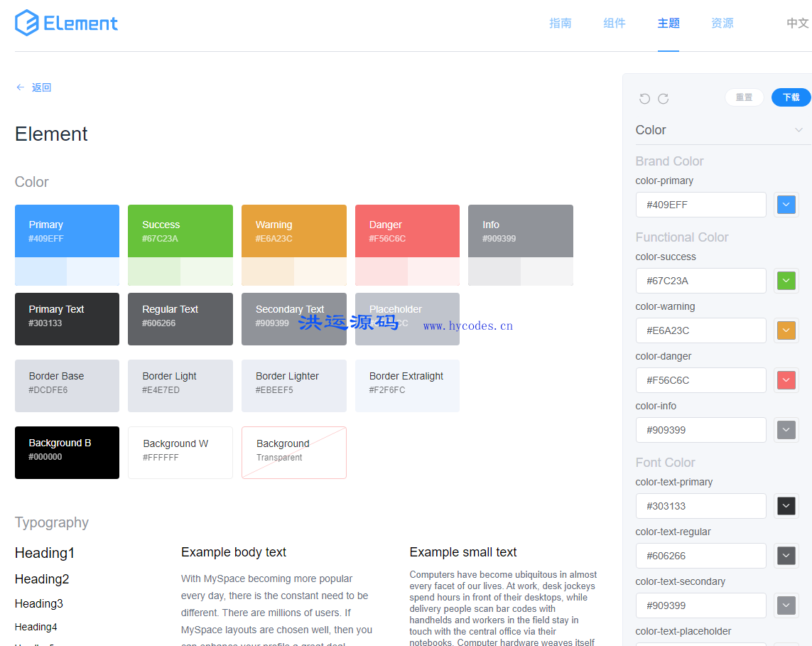This screenshot has width=812, height=646.
Task: Select the Primary #409EFF color card
Action: (x=67, y=245)
